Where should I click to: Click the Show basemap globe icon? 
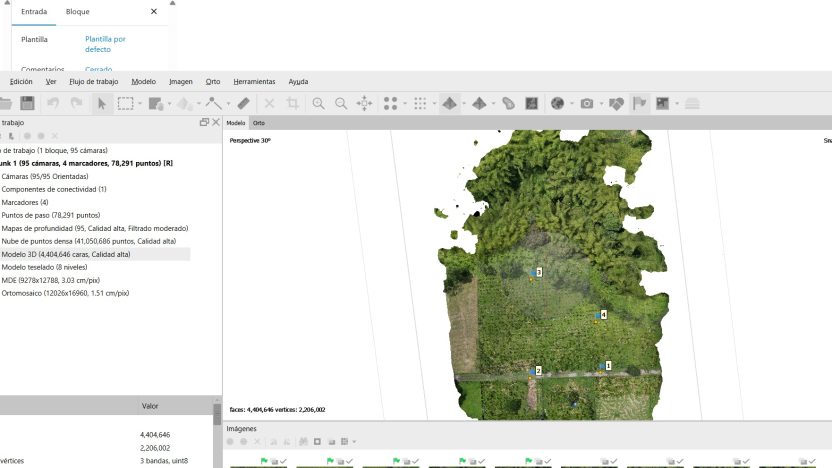pos(557,103)
